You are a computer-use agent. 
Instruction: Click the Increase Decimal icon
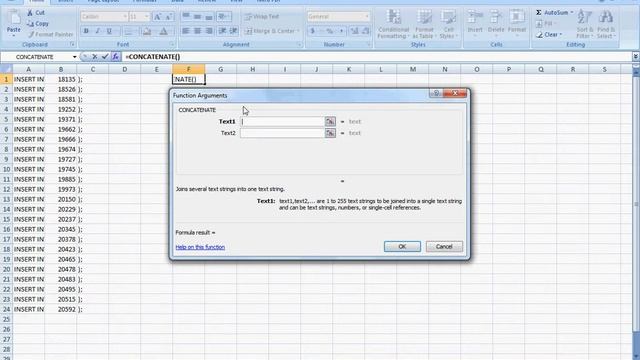(354, 31)
